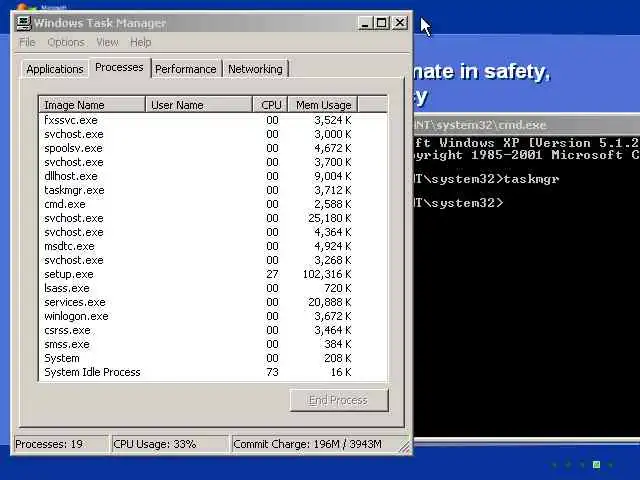The width and height of the screenshot is (640, 480).
Task: Click the cmd.exe window title bar
Action: 527,124
